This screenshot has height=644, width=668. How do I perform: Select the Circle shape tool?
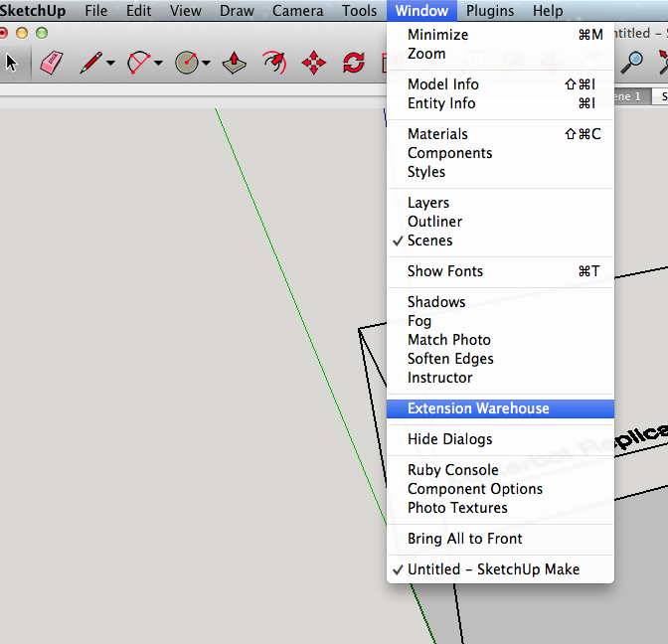[187, 63]
